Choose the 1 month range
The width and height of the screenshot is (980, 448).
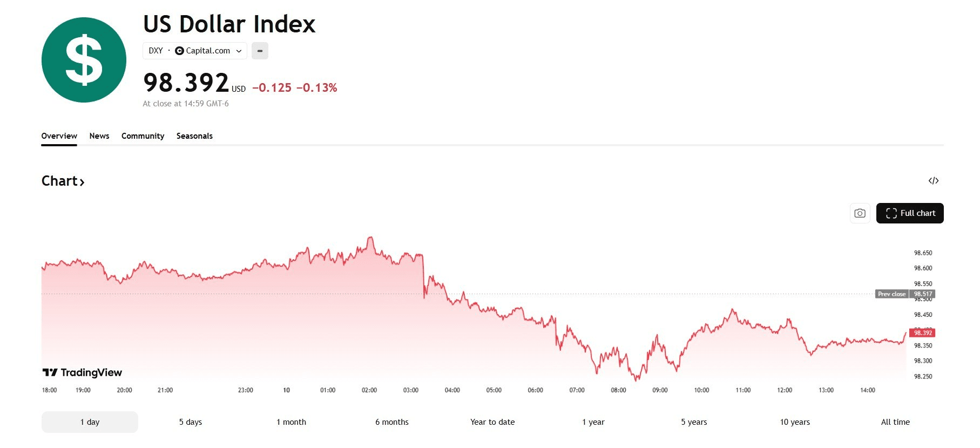(x=291, y=422)
